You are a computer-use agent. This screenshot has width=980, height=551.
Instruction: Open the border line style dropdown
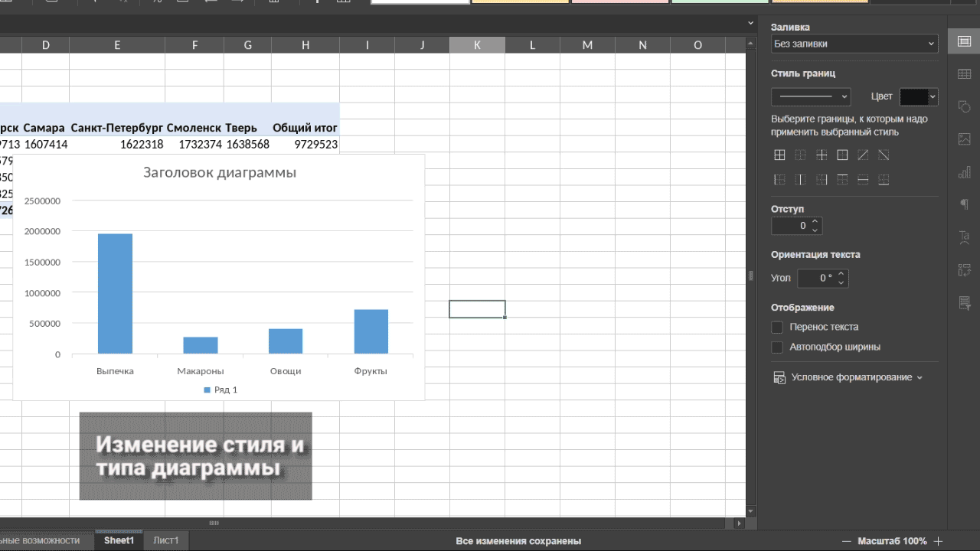pos(811,96)
